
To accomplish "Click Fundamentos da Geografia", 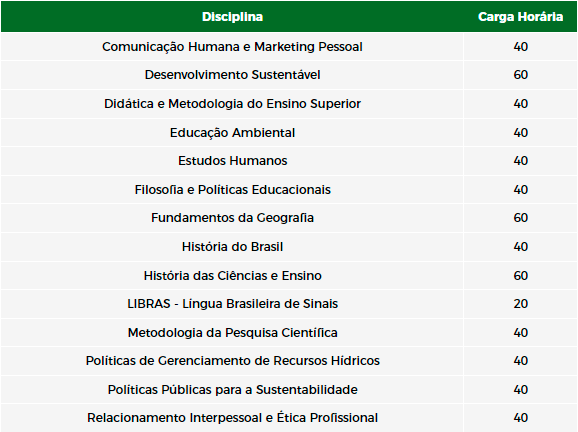I will click(x=232, y=218).
